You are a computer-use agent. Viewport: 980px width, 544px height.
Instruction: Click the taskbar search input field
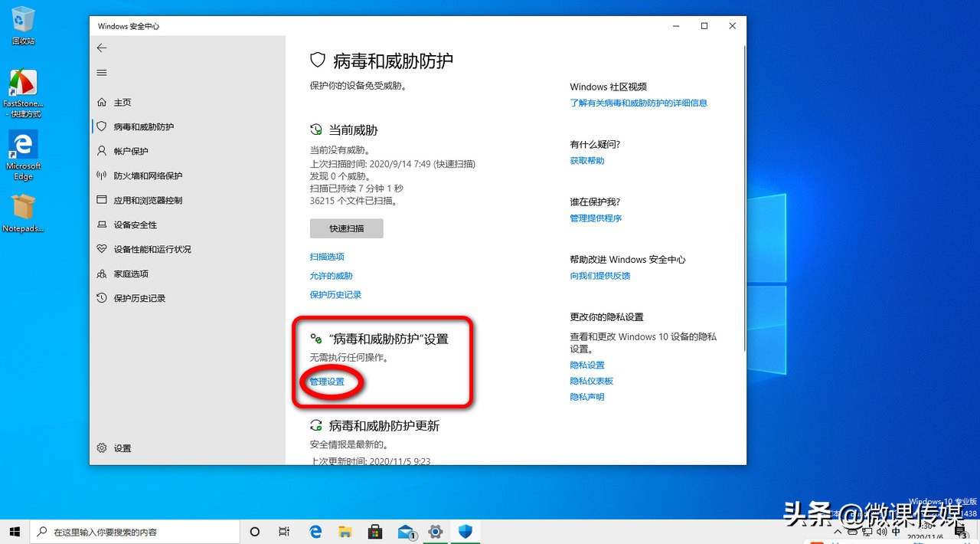tap(134, 531)
